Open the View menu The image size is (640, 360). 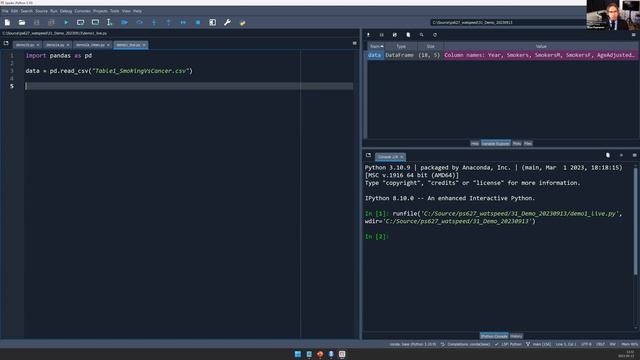point(127,11)
